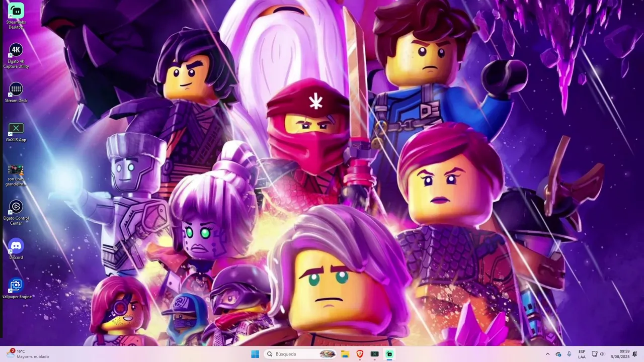644x362 pixels.
Task: Select the Stream Deck desktop icon
Action: click(x=16, y=93)
